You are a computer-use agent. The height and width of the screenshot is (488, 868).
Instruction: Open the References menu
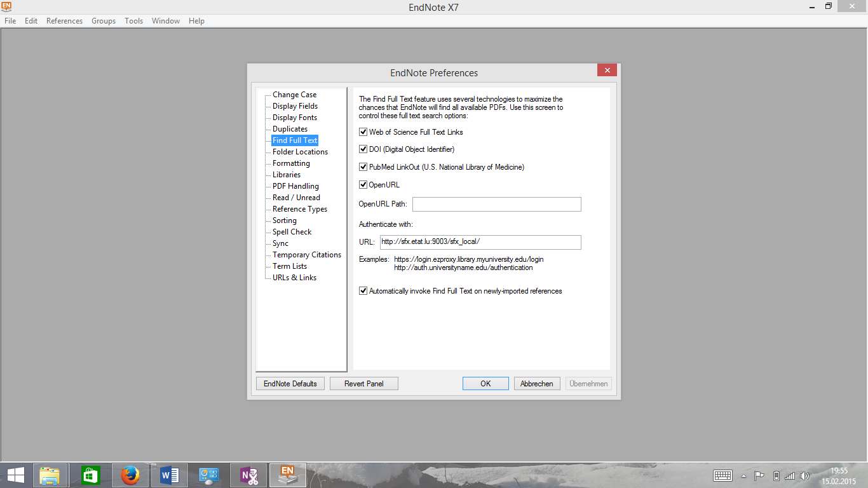[64, 21]
